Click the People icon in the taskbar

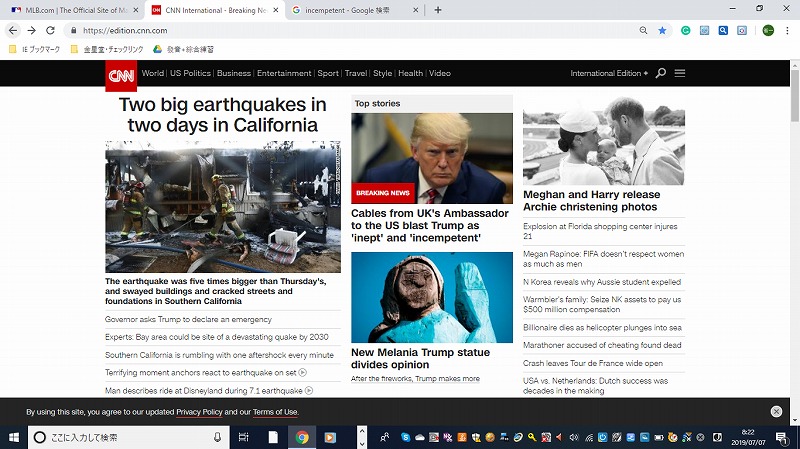[x=384, y=437]
